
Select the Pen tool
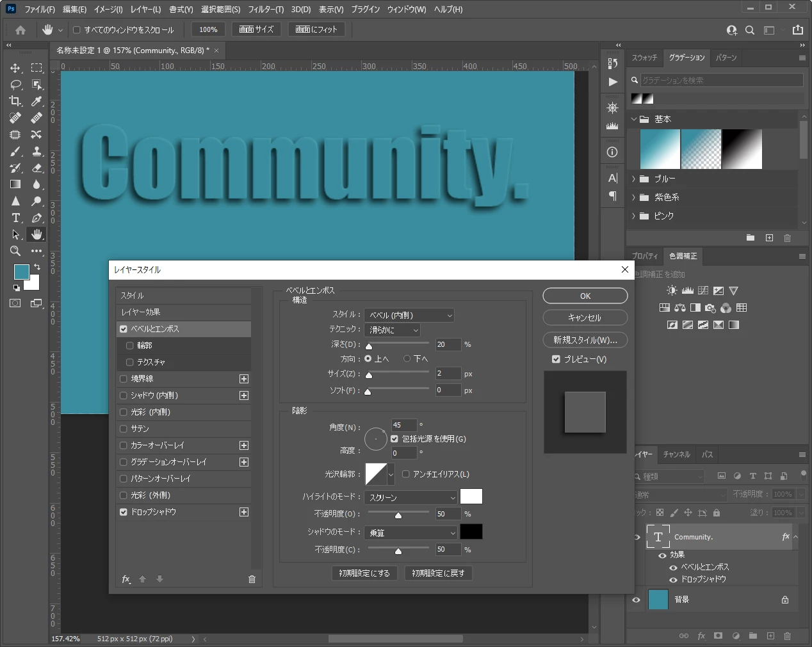coord(37,218)
